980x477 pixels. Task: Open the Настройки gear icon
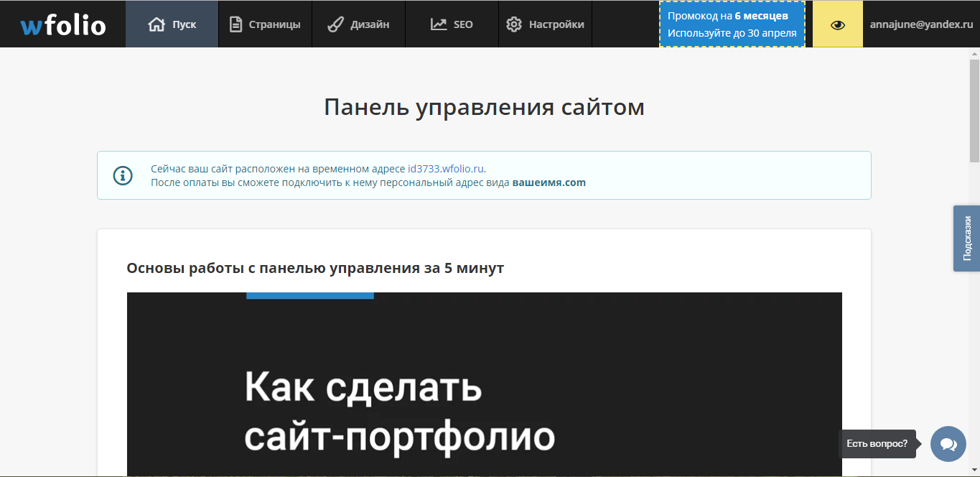tap(514, 23)
